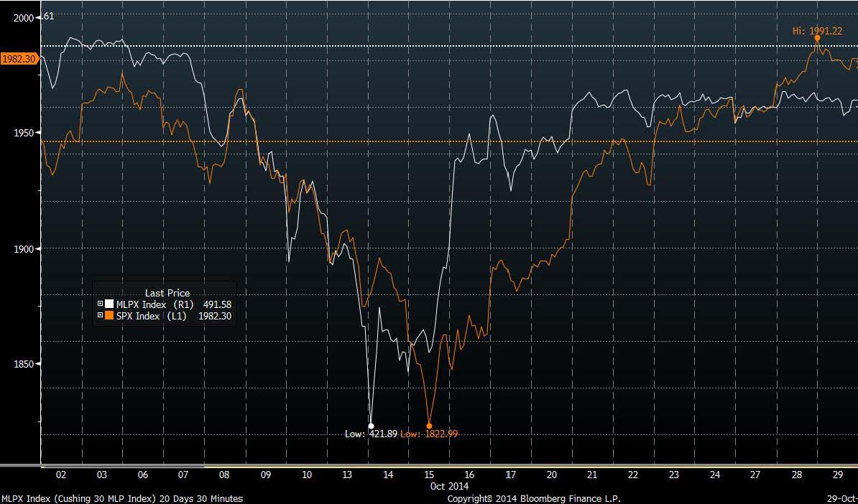Click the 29 date label on time axis
The width and height of the screenshot is (858, 504).
[837, 475]
